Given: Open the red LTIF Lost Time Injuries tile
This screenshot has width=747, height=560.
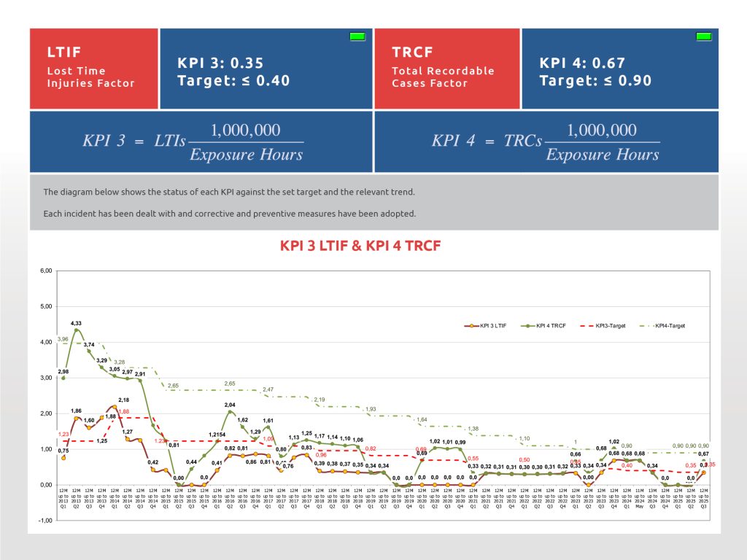Looking at the screenshot, I should 93,69.
